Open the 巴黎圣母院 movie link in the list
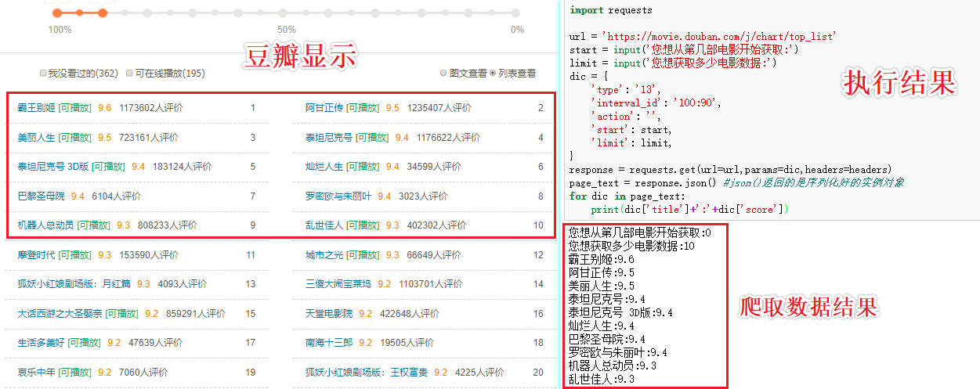Image resolution: width=980 pixels, height=389 pixels. click(x=42, y=196)
